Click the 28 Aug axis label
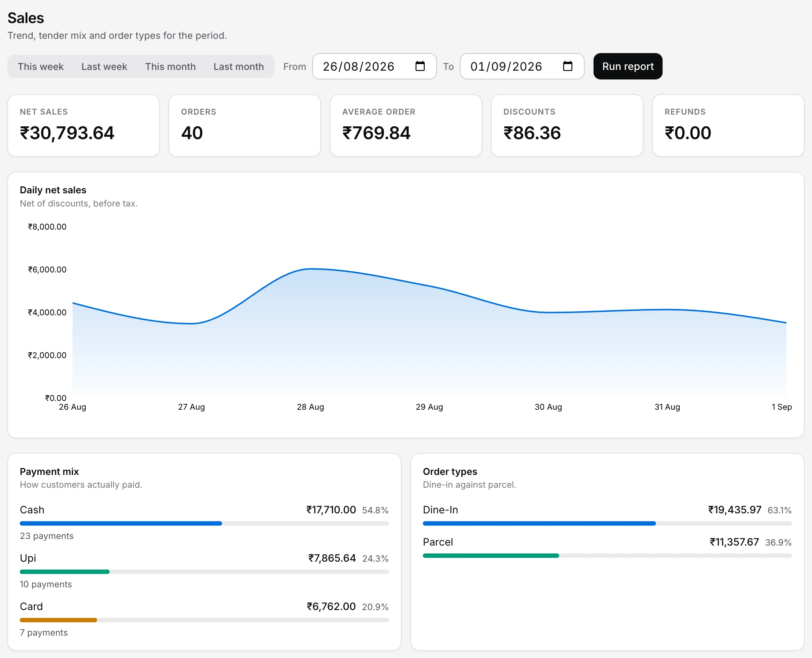The height and width of the screenshot is (658, 812). click(x=310, y=407)
